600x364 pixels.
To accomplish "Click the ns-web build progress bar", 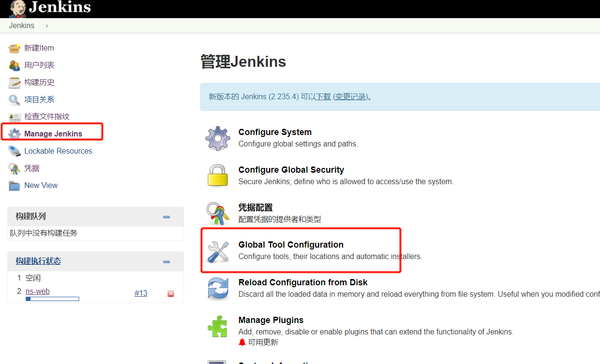I will (52, 299).
